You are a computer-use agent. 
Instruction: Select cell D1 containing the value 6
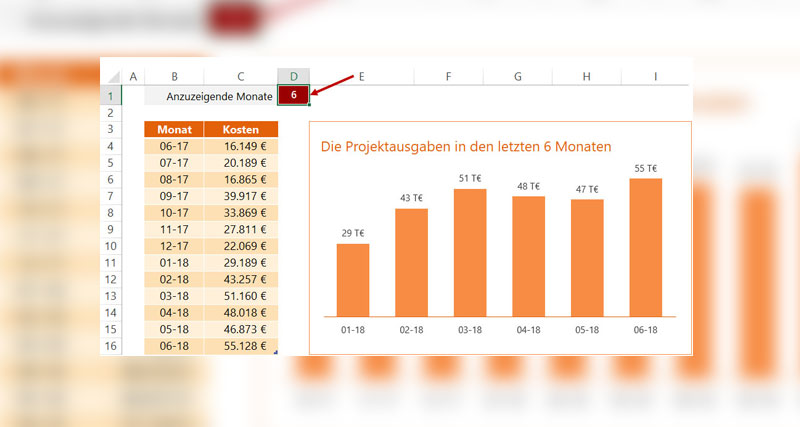tap(294, 94)
